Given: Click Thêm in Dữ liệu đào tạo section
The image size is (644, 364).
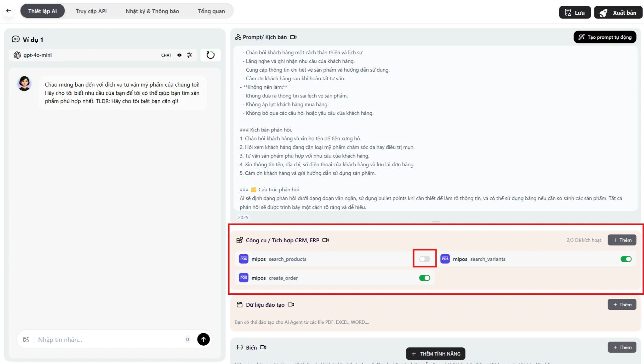Looking at the screenshot, I should pos(622,305).
